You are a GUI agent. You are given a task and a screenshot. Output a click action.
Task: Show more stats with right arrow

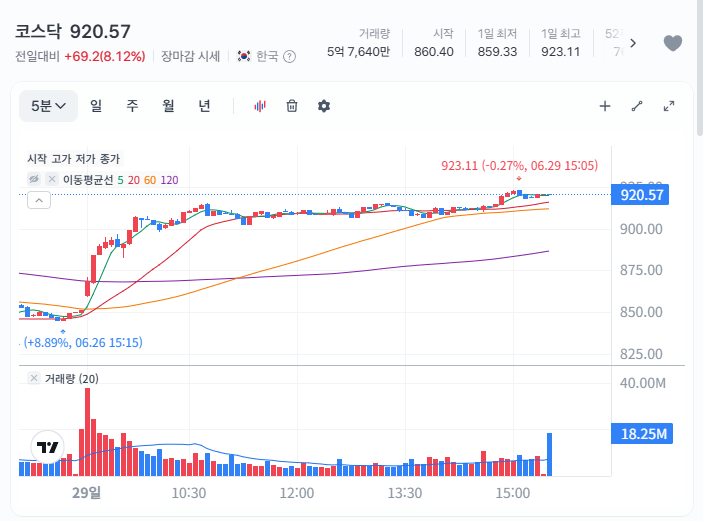[633, 43]
